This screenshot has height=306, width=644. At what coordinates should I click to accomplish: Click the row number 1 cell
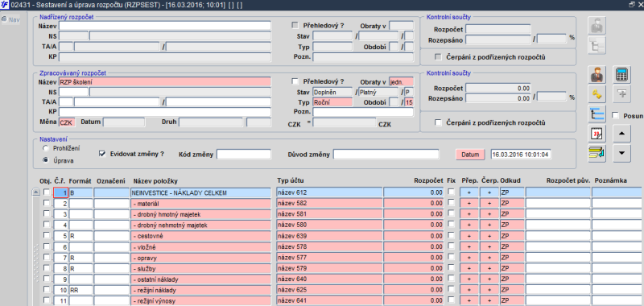click(x=61, y=192)
